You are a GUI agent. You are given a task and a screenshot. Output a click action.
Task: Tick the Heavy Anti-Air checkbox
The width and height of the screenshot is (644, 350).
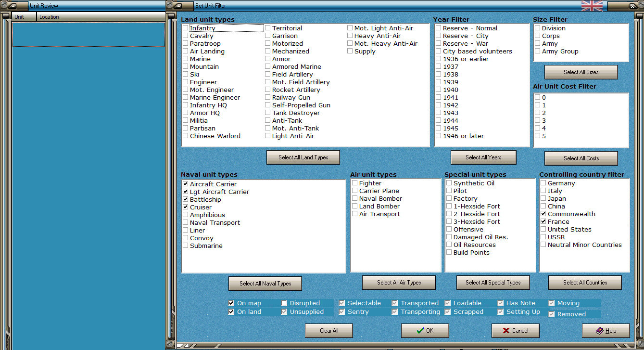pos(350,36)
